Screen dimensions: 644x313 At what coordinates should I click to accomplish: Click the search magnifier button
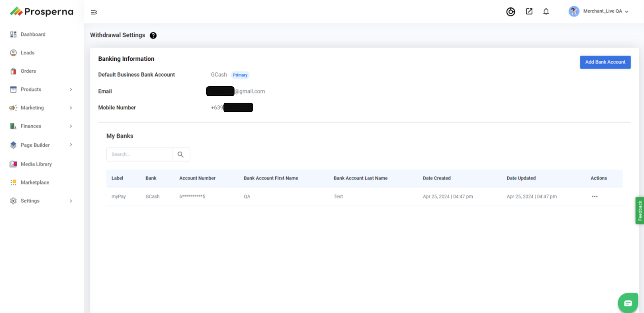click(x=181, y=154)
